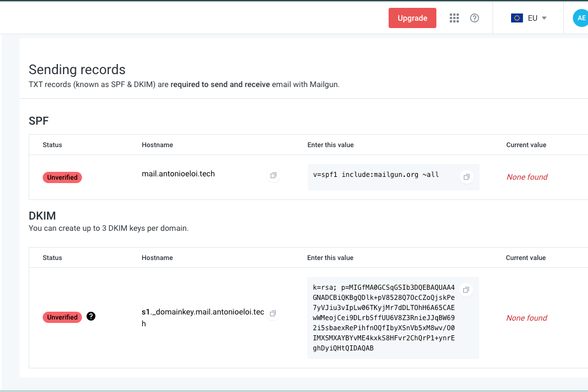Click the DKIM Unverified status badge

62,317
